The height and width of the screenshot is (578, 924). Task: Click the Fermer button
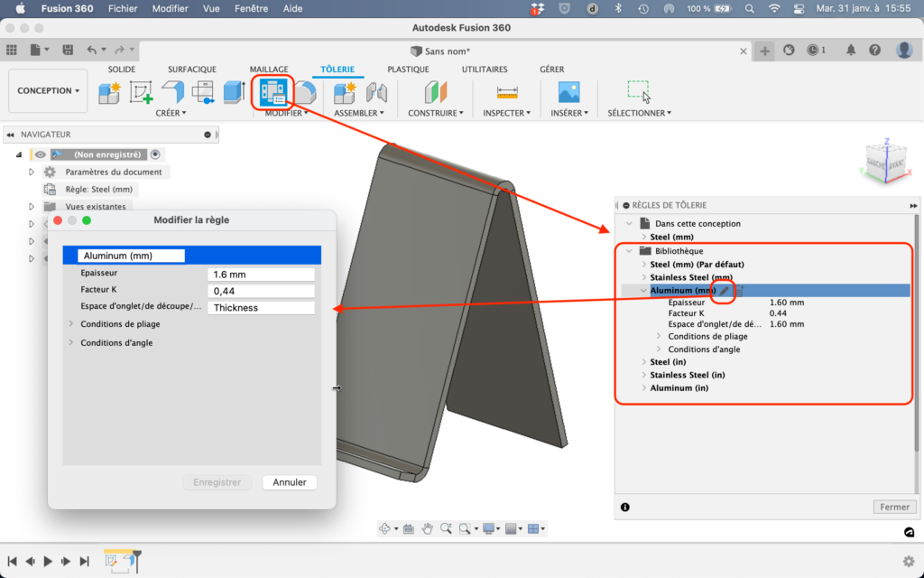click(894, 508)
